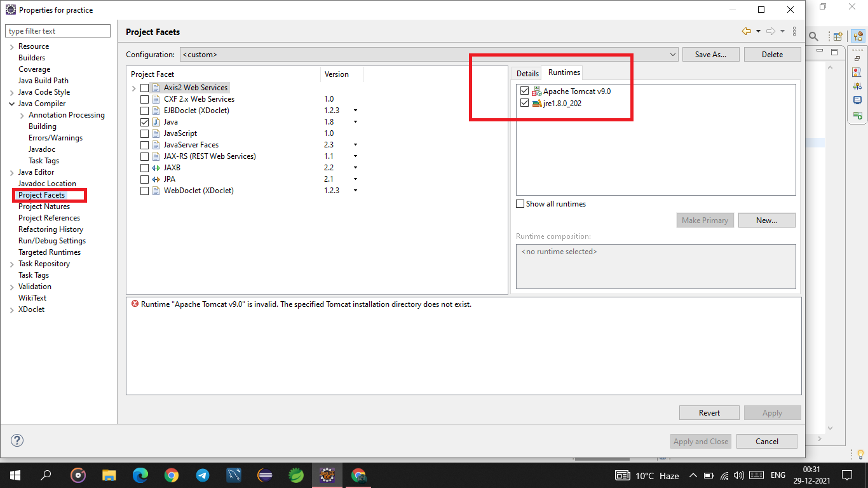The width and height of the screenshot is (868, 488).
Task: Expand the Resource tree node
Action: [x=12, y=46]
